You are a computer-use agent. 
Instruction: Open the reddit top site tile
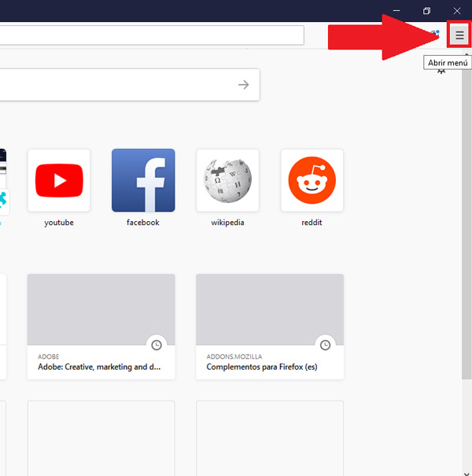(x=312, y=180)
